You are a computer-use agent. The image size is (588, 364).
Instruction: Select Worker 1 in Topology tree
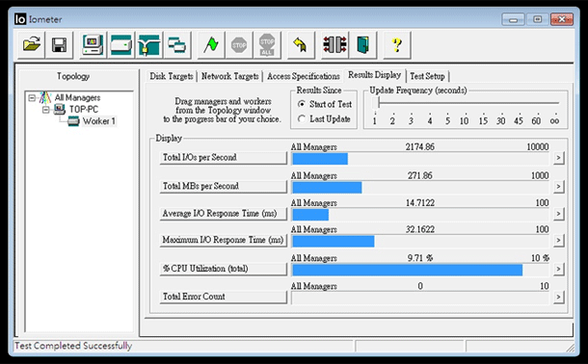click(99, 121)
